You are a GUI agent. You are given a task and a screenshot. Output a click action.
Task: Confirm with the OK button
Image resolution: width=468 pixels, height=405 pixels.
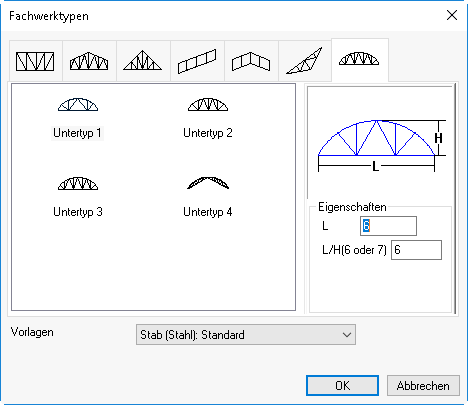coord(342,386)
